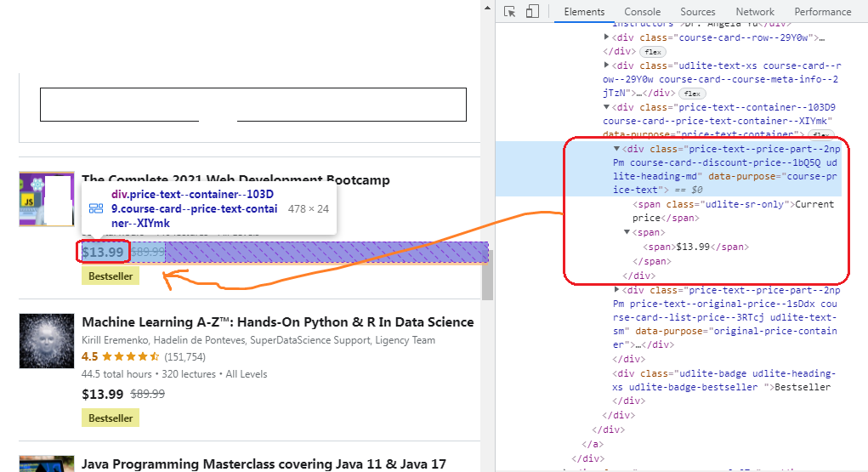
Task: Collapse the course-card--discount-price div node
Action: (616, 149)
